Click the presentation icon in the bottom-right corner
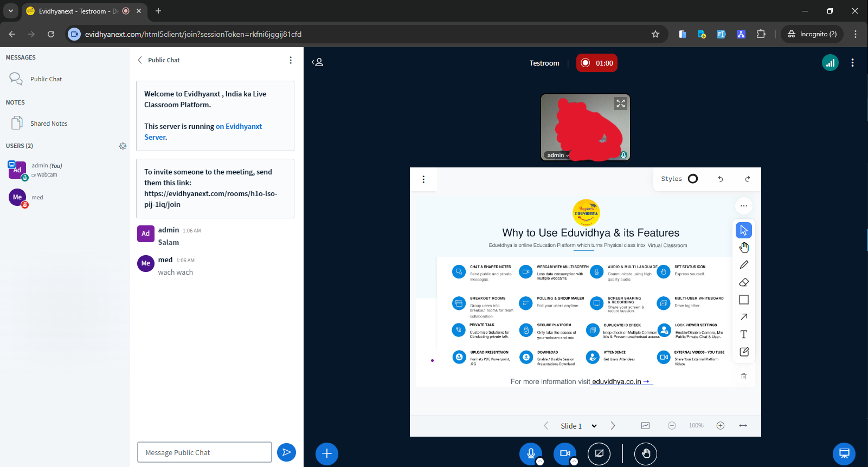The width and height of the screenshot is (868, 467). coord(844,453)
